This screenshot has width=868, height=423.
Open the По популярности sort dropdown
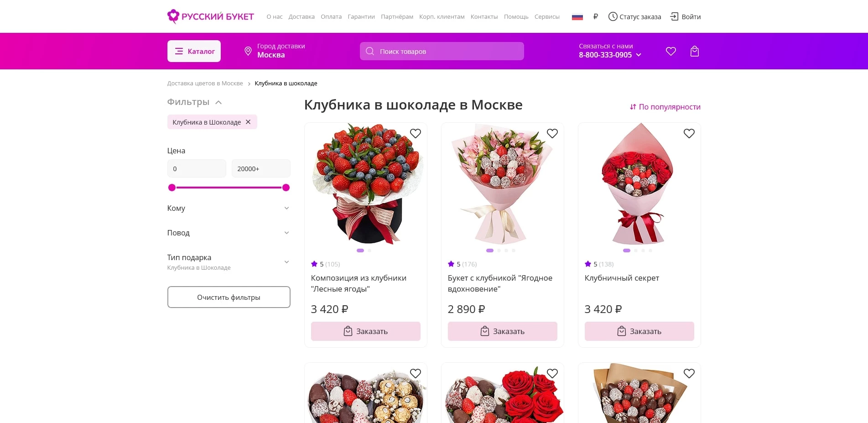(x=665, y=107)
